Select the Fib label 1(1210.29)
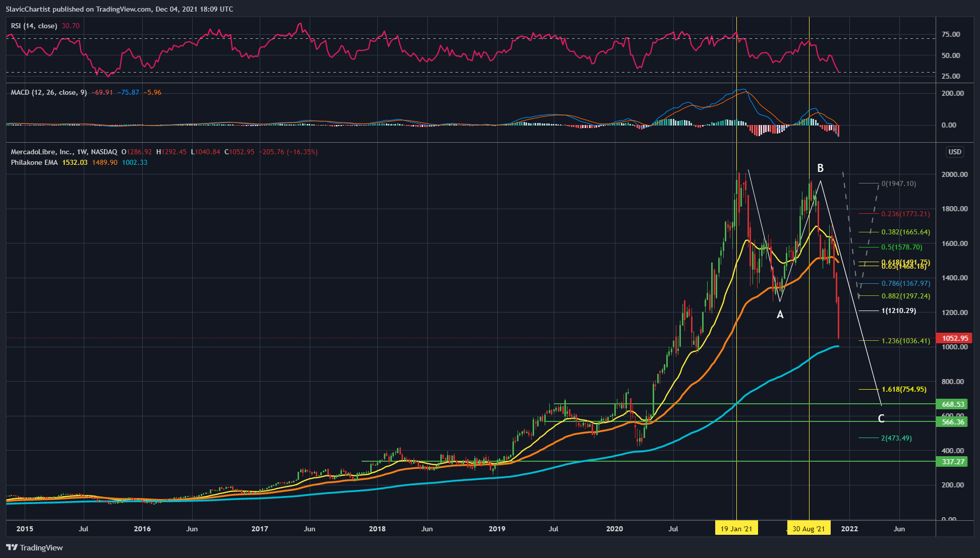 tap(898, 311)
